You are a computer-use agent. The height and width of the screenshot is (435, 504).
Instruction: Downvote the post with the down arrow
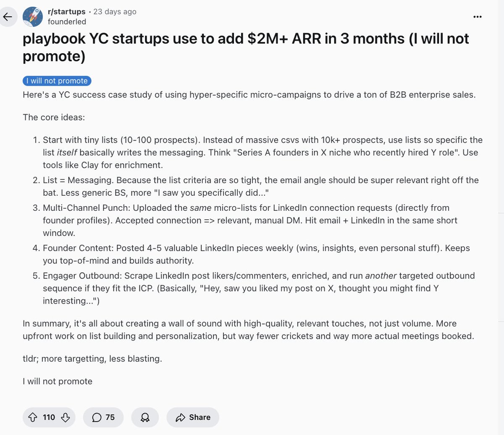pos(65,417)
